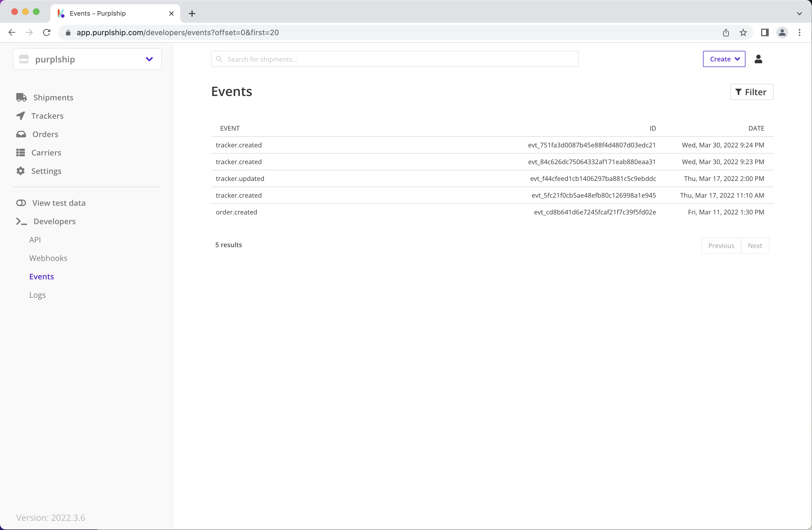Go to the Logs page

(38, 295)
